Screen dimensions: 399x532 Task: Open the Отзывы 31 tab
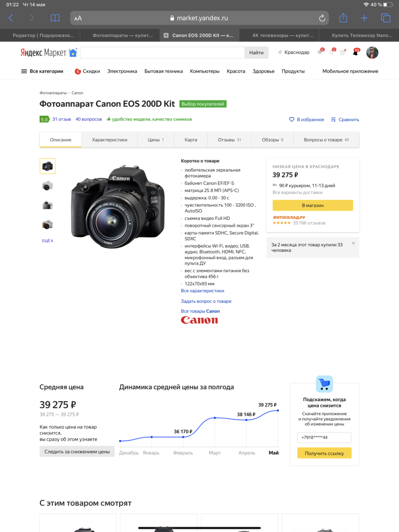pos(229,140)
